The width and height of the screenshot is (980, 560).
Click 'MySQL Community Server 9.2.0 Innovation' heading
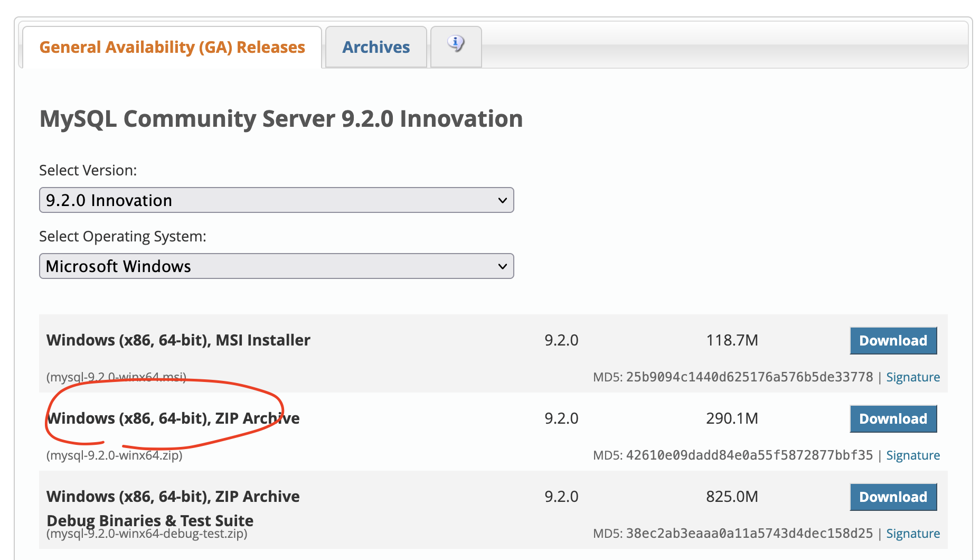coord(281,119)
